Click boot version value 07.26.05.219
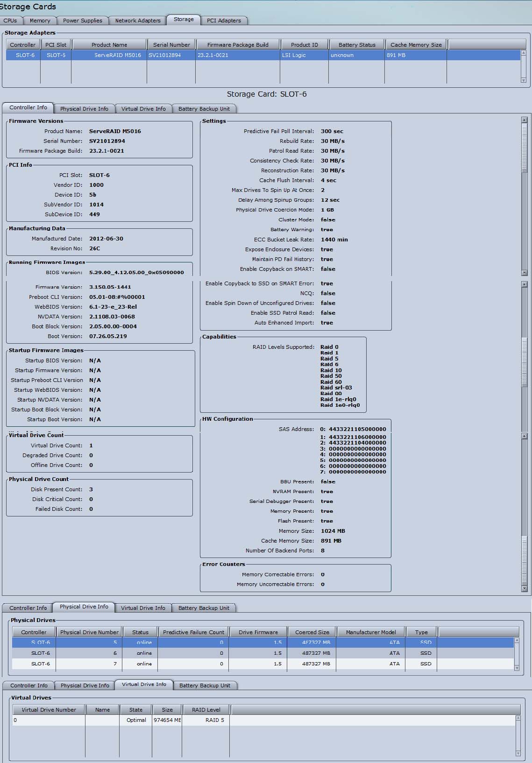Screen dimensions: 532x763 click(x=108, y=336)
